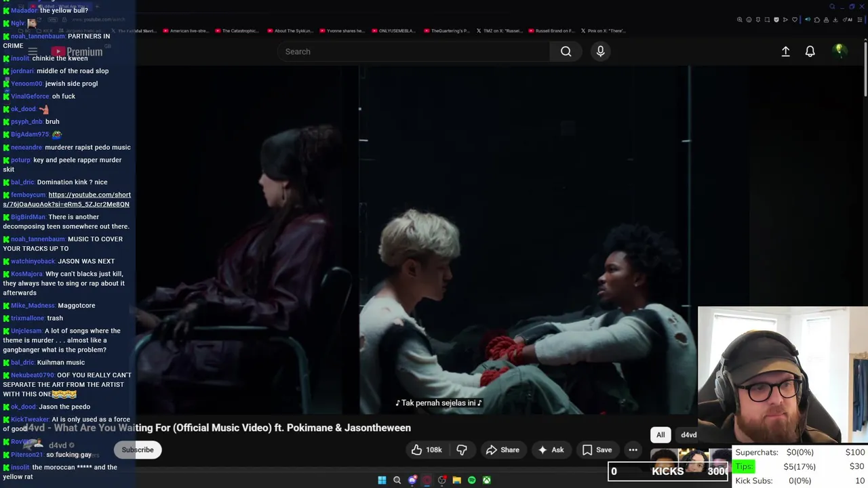This screenshot has width=868, height=488.
Task: Click chat username VinalGeforce
Action: [30, 96]
